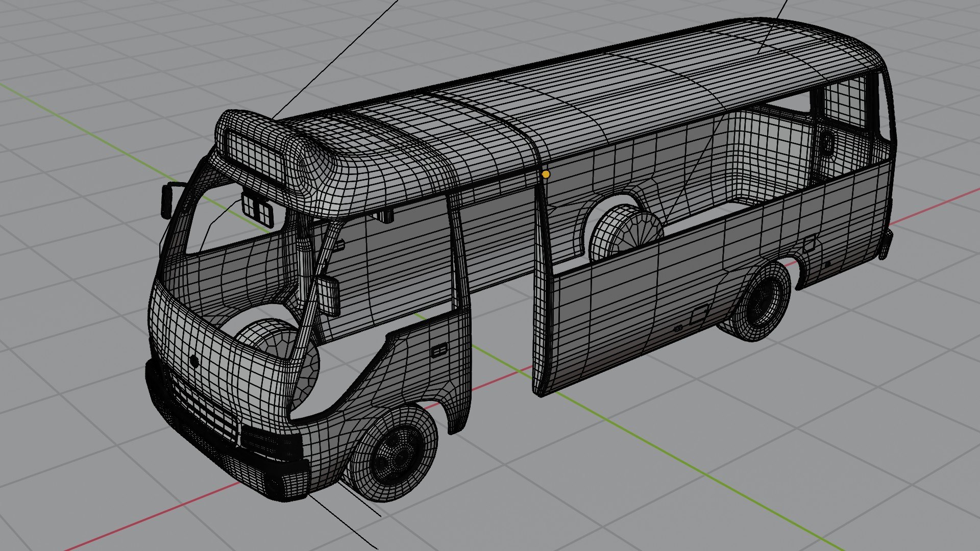Click the long-arm side mirror at front corner
The height and width of the screenshot is (551, 980).
tap(168, 201)
